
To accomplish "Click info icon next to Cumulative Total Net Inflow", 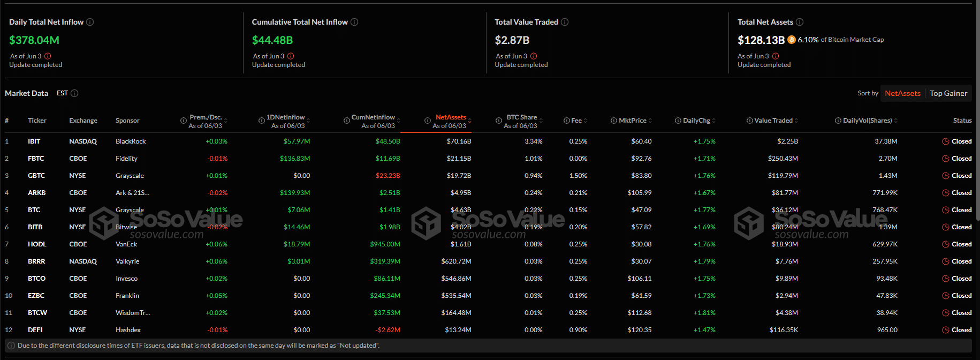I will pyautogui.click(x=354, y=22).
